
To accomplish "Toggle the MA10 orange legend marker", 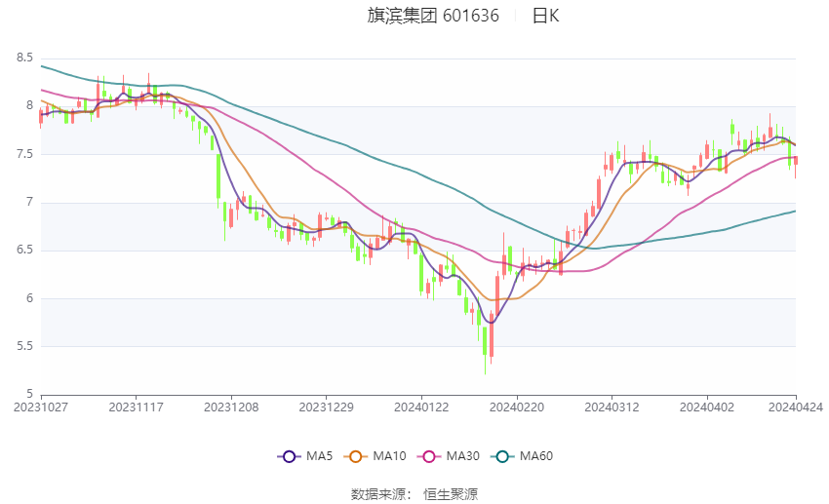I will point(357,456).
